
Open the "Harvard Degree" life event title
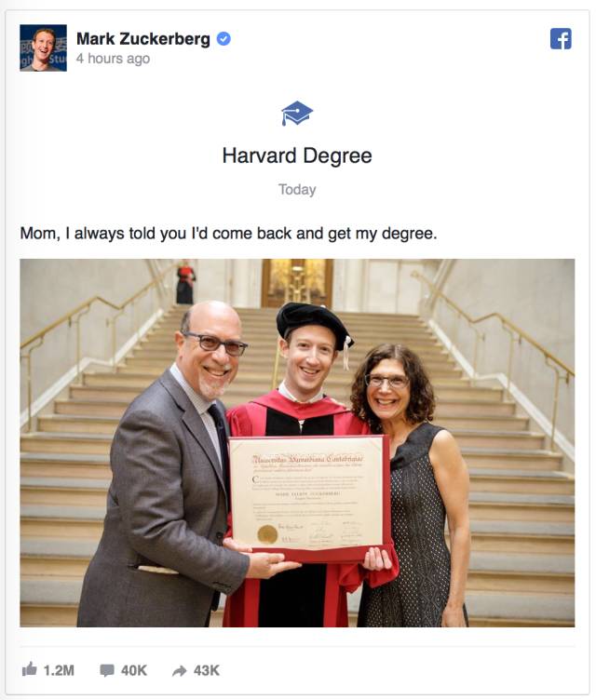pyautogui.click(x=297, y=155)
